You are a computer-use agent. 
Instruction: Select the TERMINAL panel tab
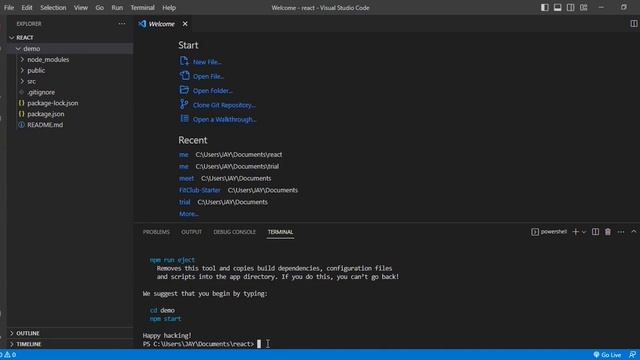click(280, 232)
